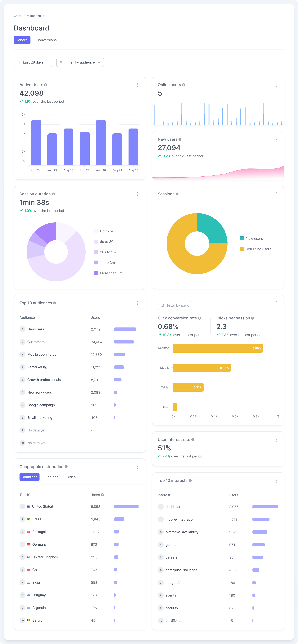The image size is (298, 644).
Task: Select Mobile app interest audience row
Action: (x=80, y=355)
